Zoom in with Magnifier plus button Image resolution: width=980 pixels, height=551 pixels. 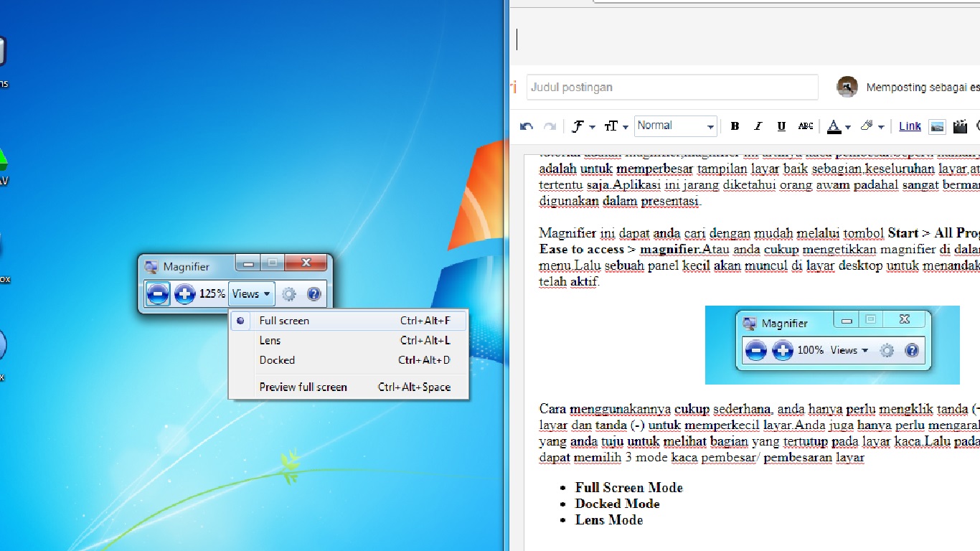click(184, 293)
